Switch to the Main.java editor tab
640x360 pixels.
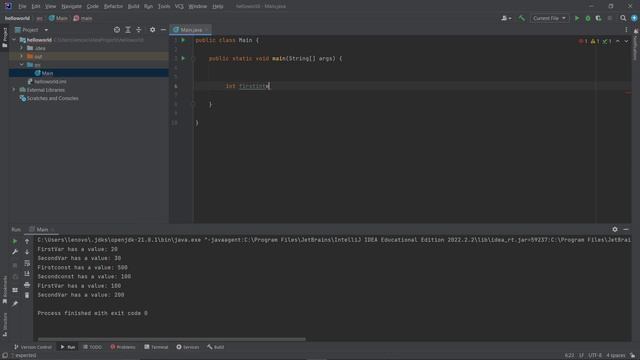click(191, 30)
